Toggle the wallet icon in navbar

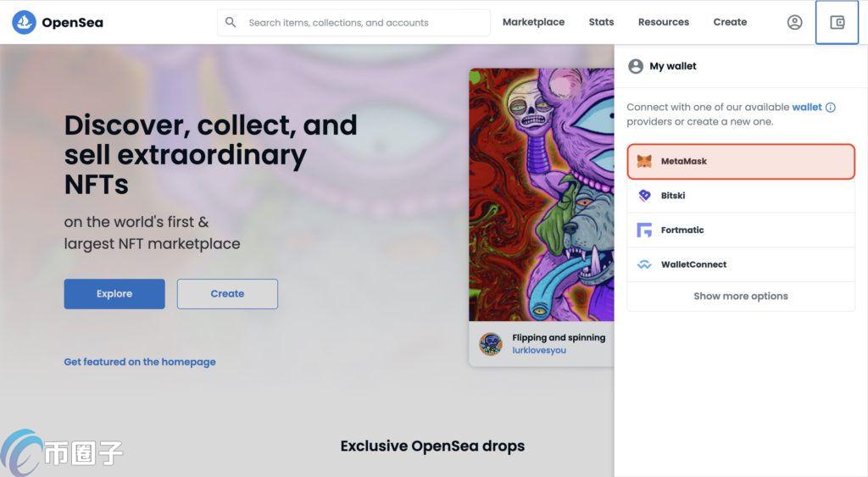[837, 23]
